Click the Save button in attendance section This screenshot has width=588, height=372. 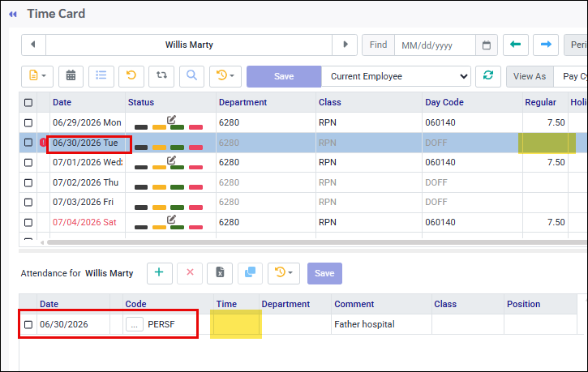tap(324, 273)
